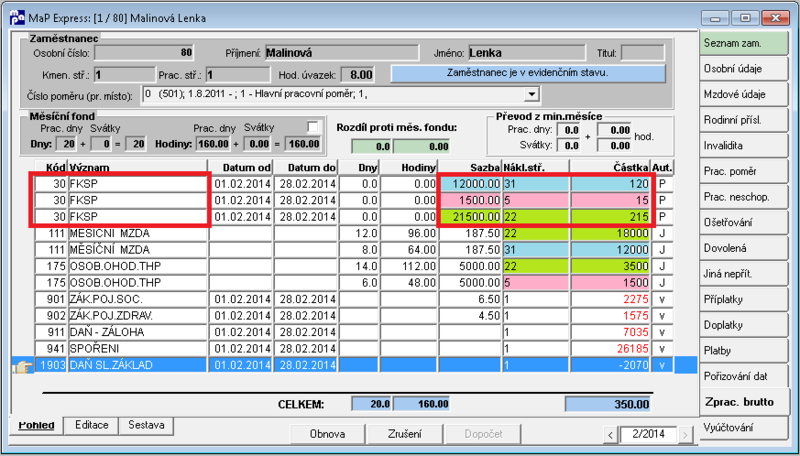Open Dovolená section
The height and width of the screenshot is (456, 800).
[744, 248]
